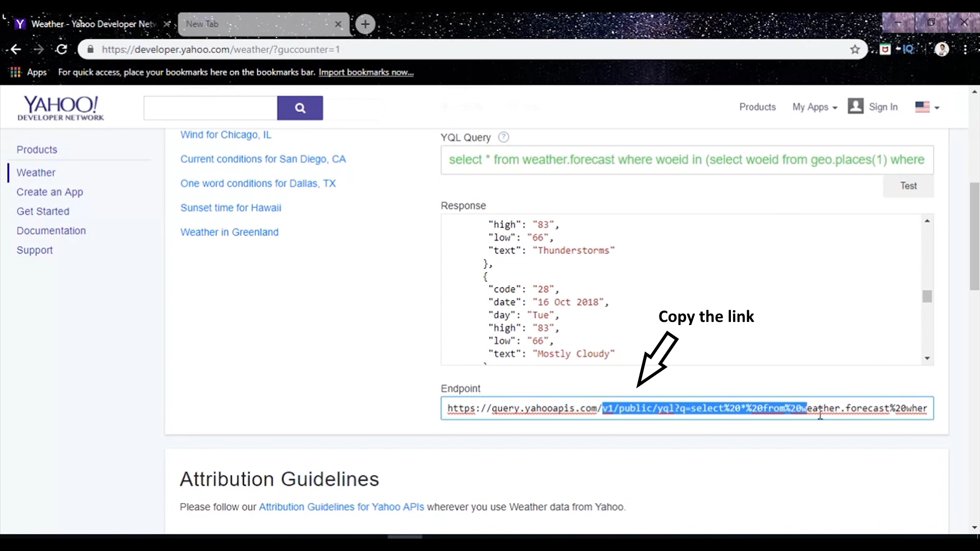This screenshot has height=551, width=980.
Task: Reload the page with refresh icon
Action: pos(62,49)
